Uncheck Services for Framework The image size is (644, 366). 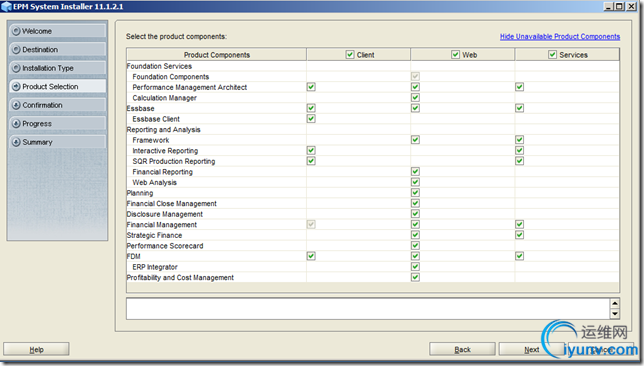pos(520,140)
